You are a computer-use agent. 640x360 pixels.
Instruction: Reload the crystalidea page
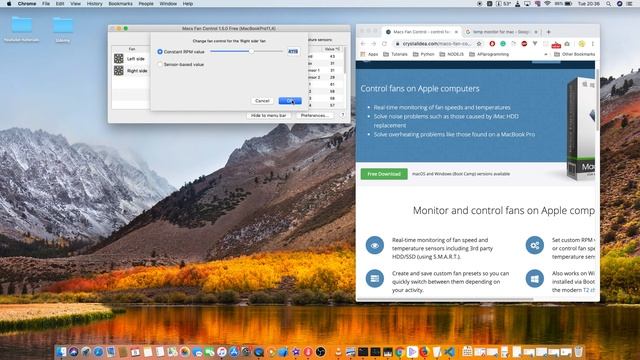point(384,44)
